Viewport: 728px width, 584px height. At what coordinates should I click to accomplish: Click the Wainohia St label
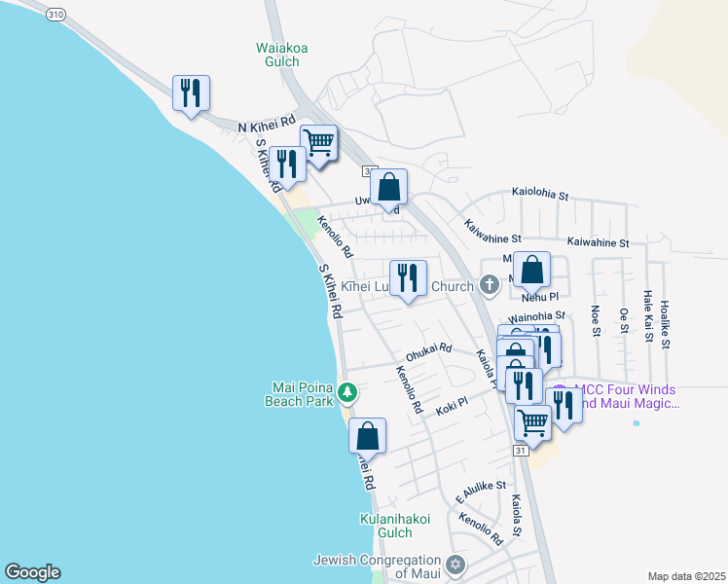[536, 317]
